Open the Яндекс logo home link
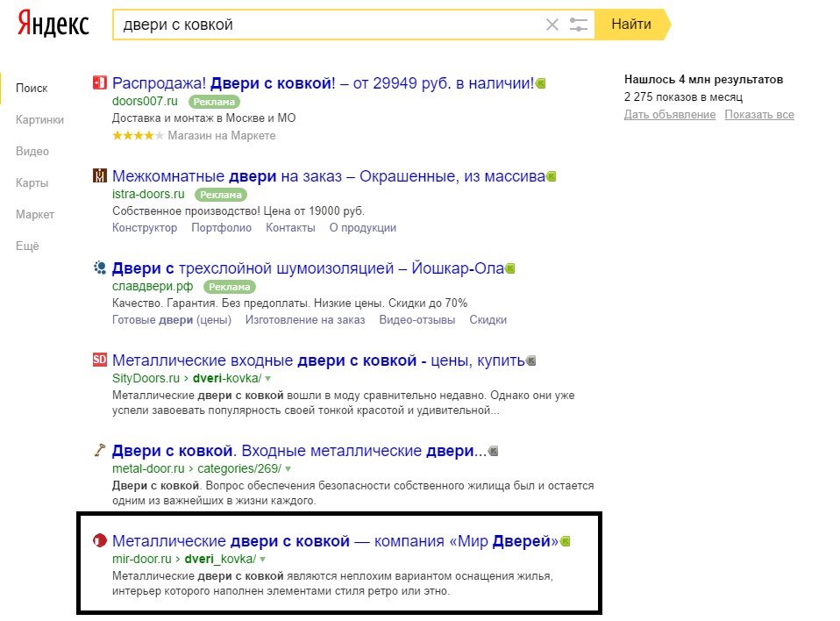Image resolution: width=840 pixels, height=621 pixels. pyautogui.click(x=53, y=24)
